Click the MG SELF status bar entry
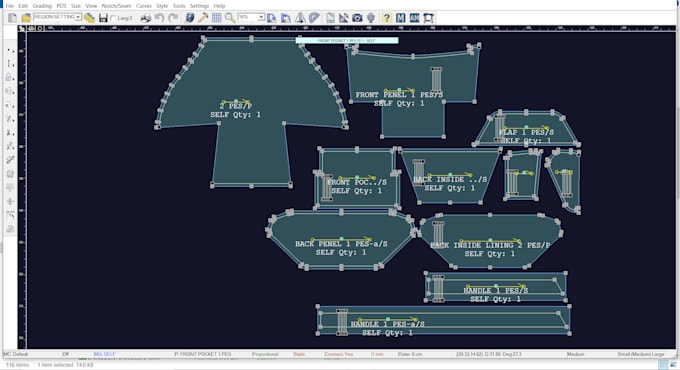The height and width of the screenshot is (370, 680). point(105,354)
